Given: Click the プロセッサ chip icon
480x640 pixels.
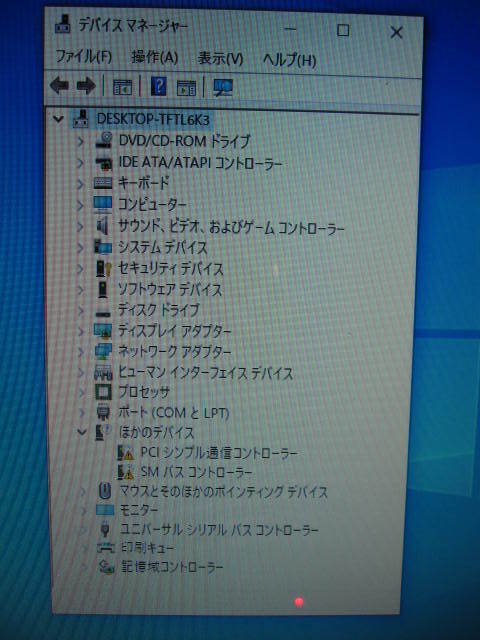Looking at the screenshot, I should point(103,392).
